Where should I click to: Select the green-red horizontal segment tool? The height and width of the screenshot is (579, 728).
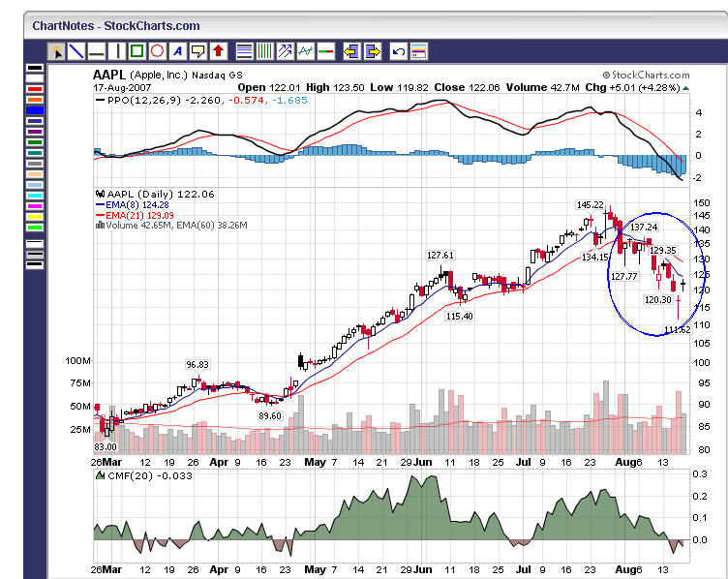326,51
